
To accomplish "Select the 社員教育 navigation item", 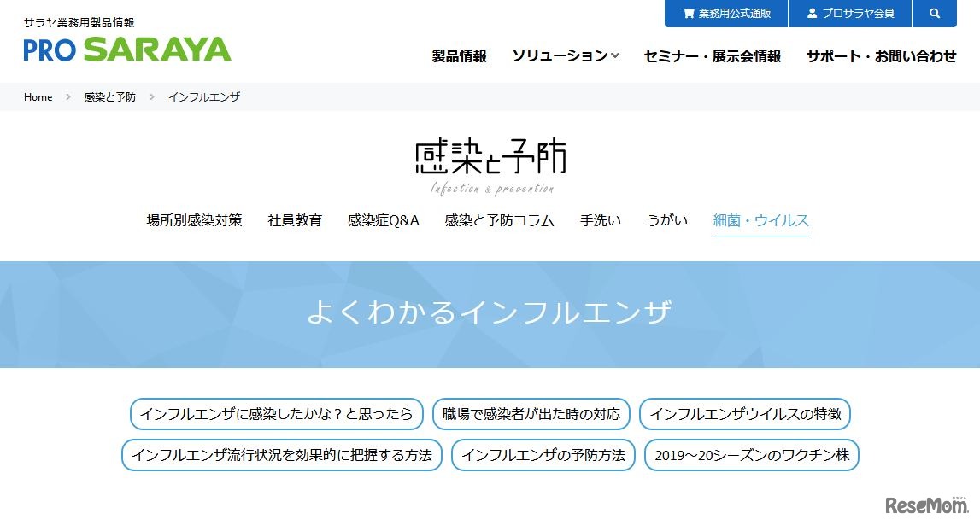I will pyautogui.click(x=295, y=220).
